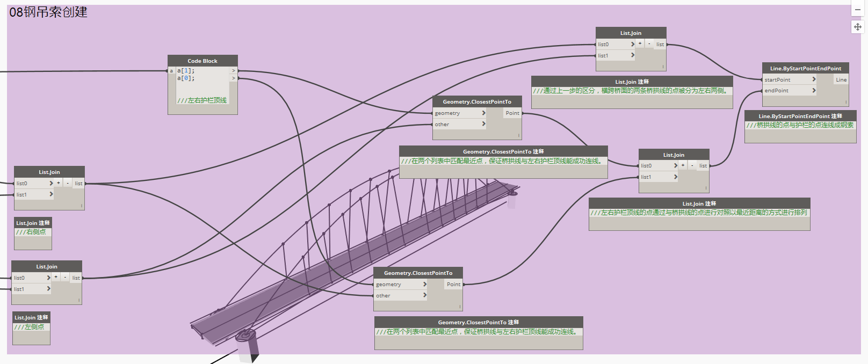Screen dimensions: 868x364
Task: Click the Code Block input port a
Action: pyautogui.click(x=171, y=71)
